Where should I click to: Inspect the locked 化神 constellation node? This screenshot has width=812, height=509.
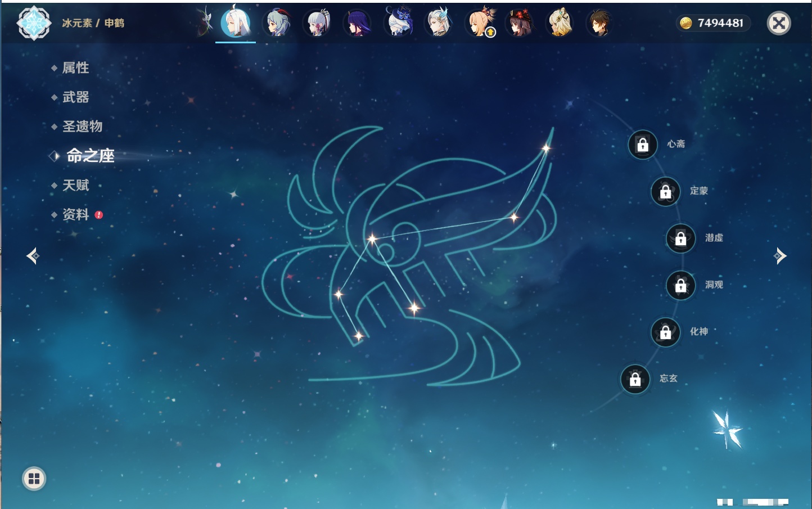tap(666, 332)
